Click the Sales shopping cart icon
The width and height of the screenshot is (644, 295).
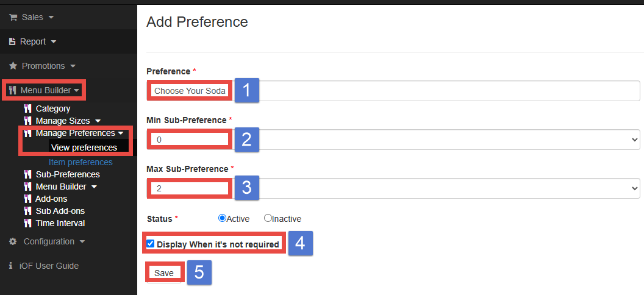13,18
